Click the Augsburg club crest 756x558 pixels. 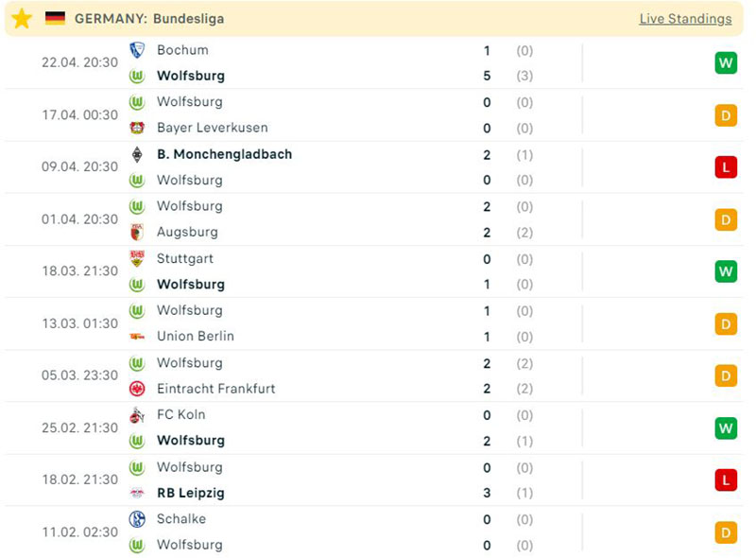click(137, 232)
